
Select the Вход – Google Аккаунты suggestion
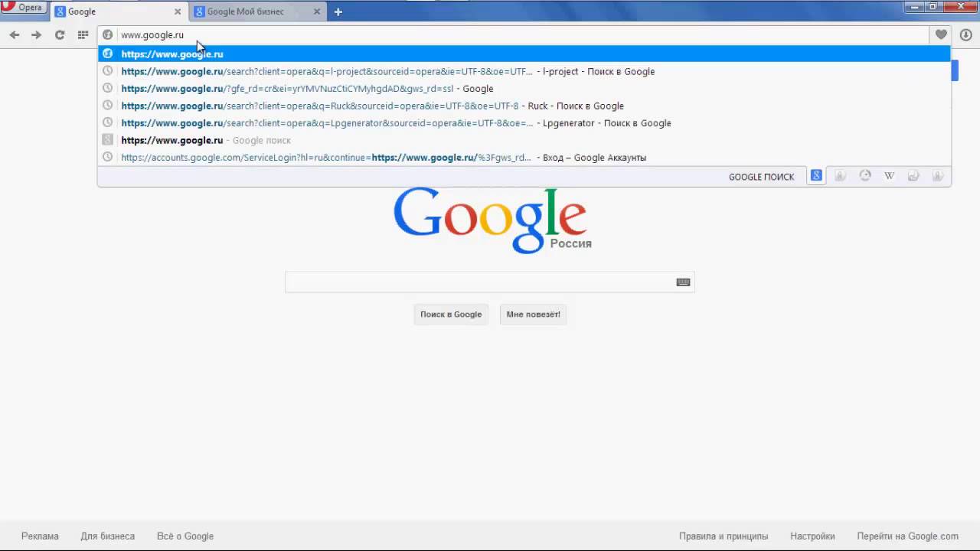pyautogui.click(x=524, y=157)
